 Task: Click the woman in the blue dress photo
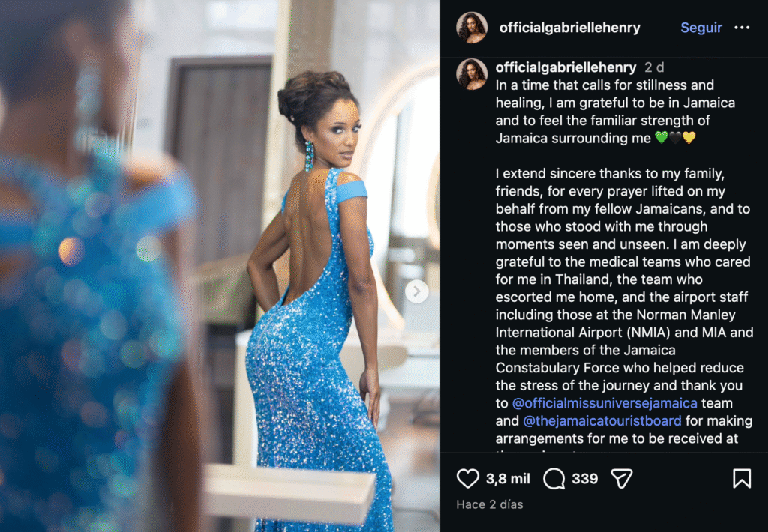220,266
